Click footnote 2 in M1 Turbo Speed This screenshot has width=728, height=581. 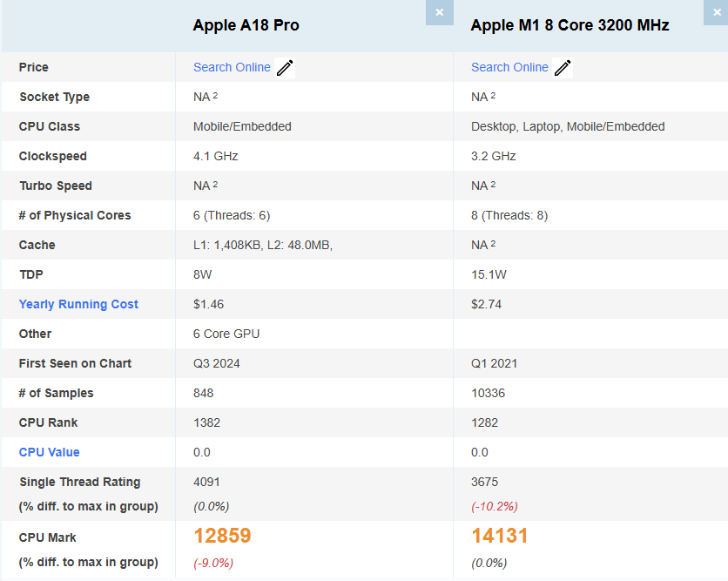point(493,185)
